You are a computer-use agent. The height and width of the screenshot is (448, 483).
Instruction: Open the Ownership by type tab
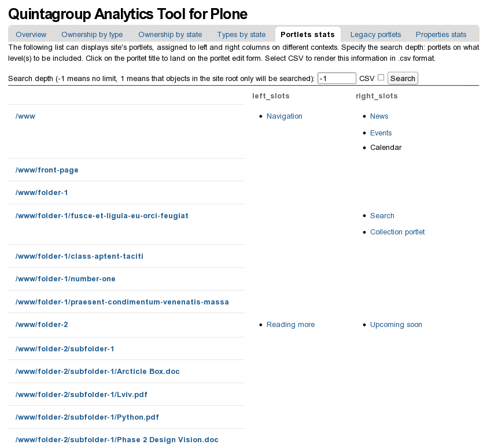[92, 35]
